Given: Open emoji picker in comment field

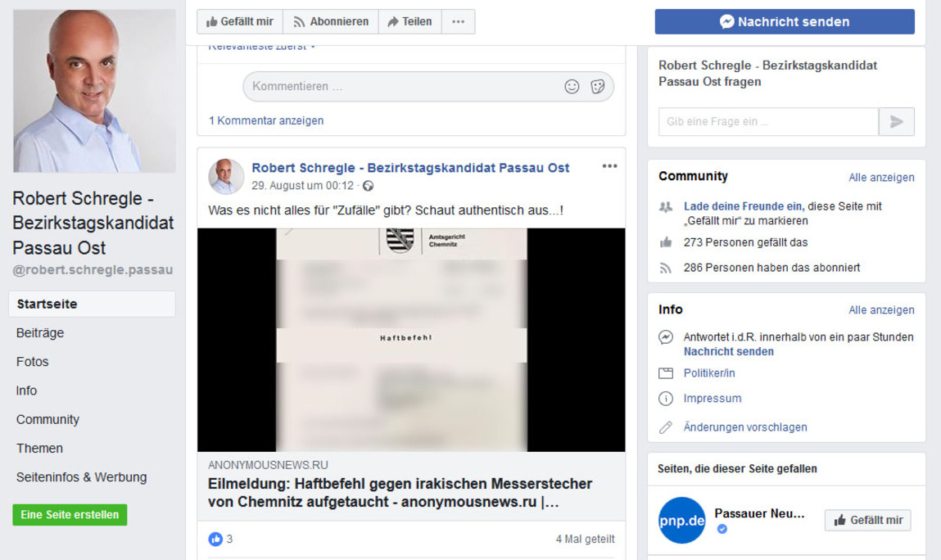Looking at the screenshot, I should click(572, 87).
